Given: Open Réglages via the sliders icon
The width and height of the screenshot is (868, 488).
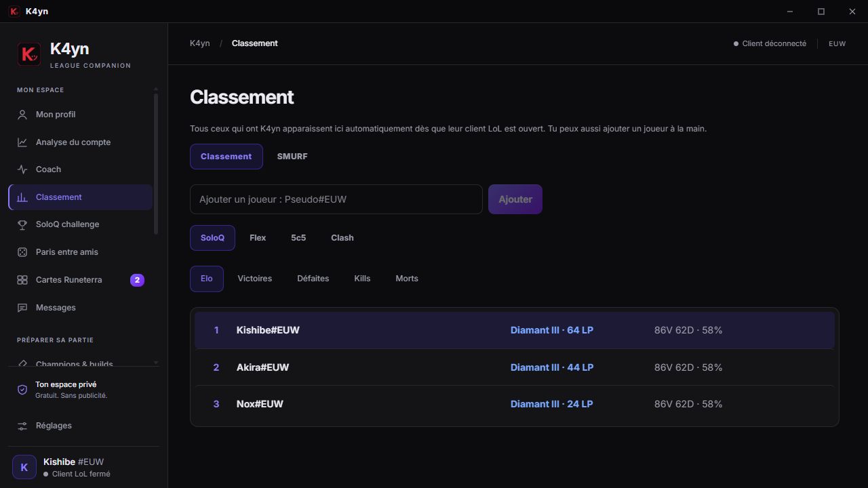Looking at the screenshot, I should [x=22, y=426].
